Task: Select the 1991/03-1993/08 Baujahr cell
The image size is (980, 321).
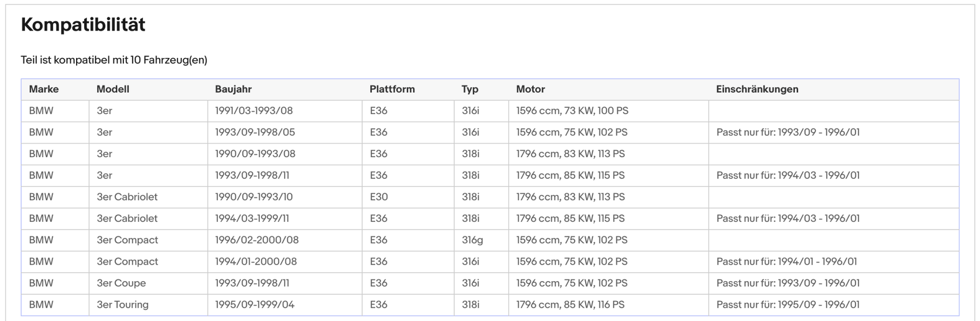Action: click(x=254, y=111)
